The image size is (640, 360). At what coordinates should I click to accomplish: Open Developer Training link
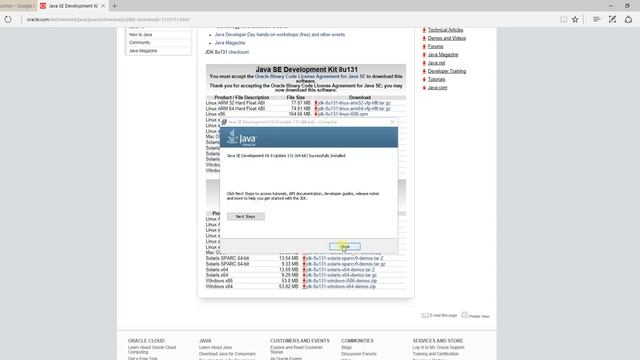click(447, 71)
